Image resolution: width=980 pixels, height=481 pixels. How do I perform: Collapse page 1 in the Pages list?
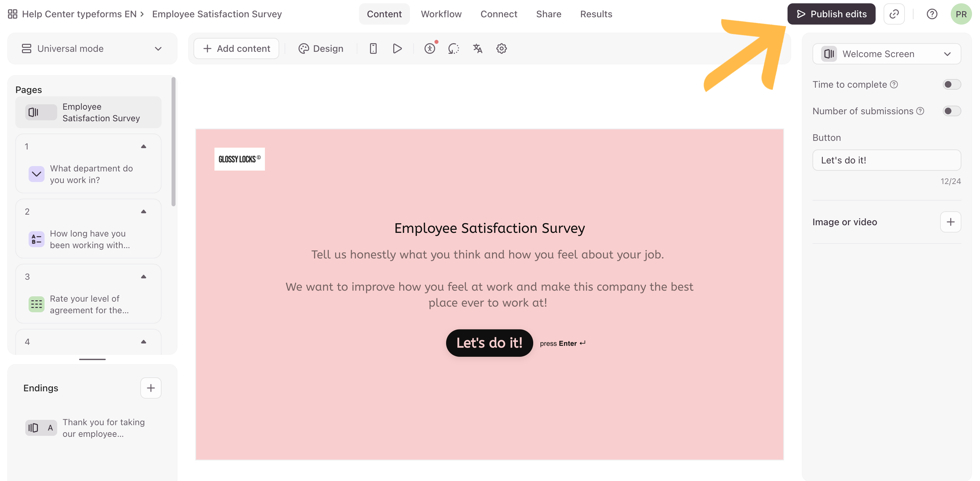coord(143,146)
